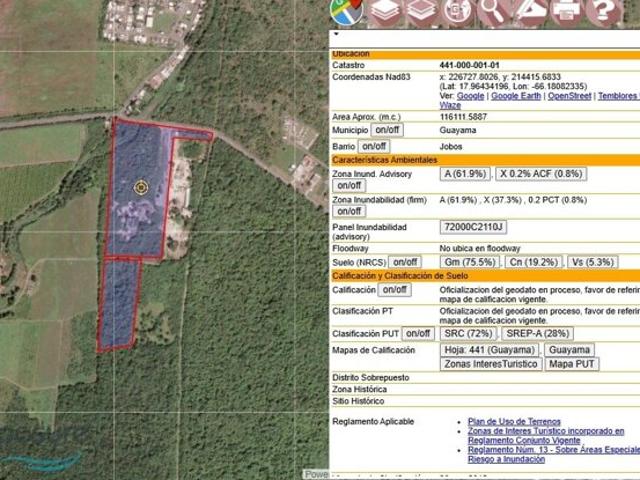This screenshot has height=480, width=640.
Task: Toggle Calificación layer on/off
Action: pyautogui.click(x=395, y=290)
